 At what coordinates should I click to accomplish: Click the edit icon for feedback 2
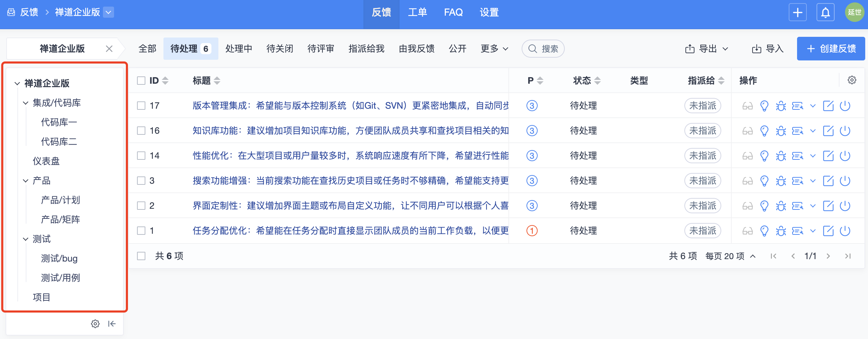click(828, 206)
